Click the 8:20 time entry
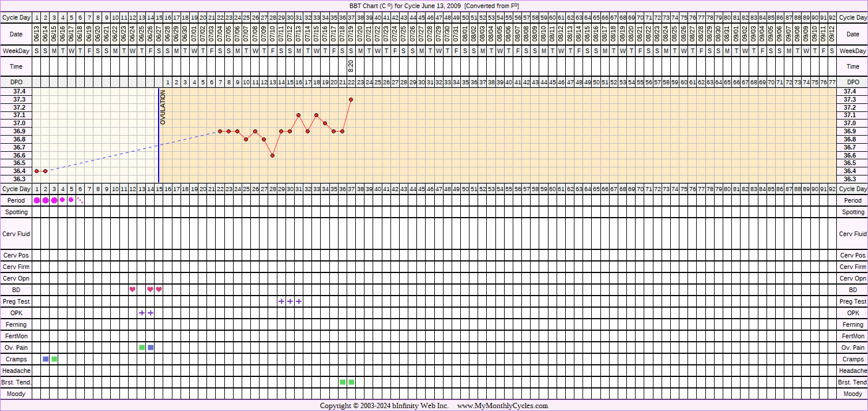Image resolution: width=868 pixels, height=411 pixels. point(351,66)
